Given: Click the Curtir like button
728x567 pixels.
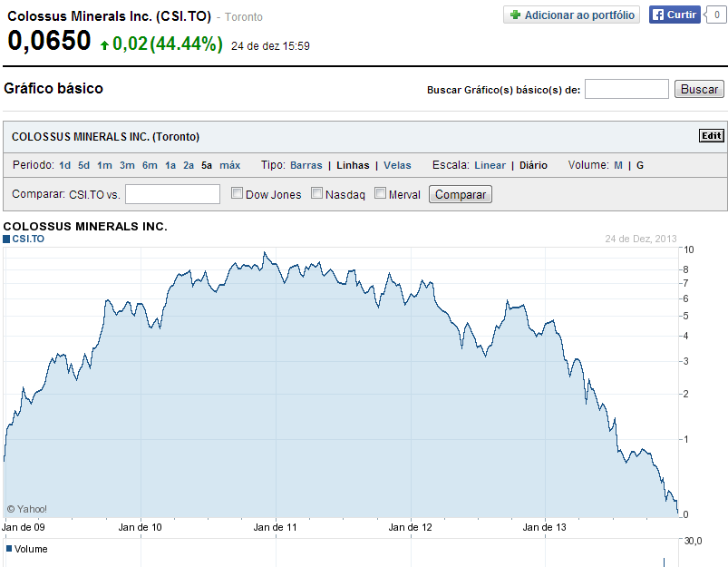Looking at the screenshot, I should point(675,15).
